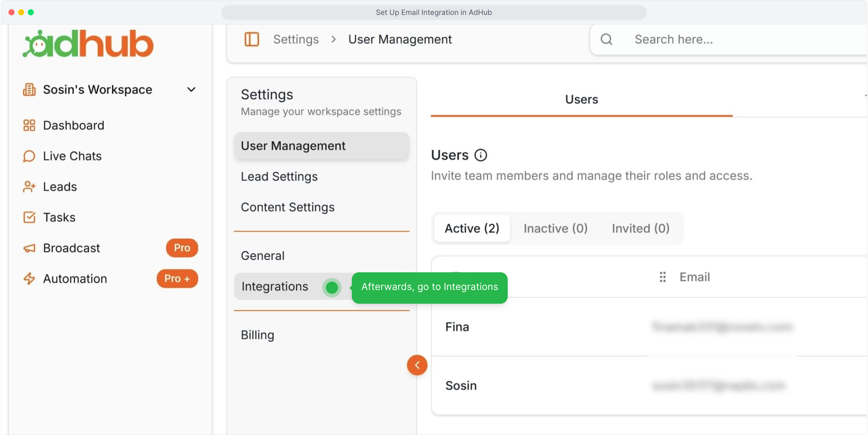Open the Dashboard page
The width and height of the screenshot is (868, 435).
pos(73,125)
